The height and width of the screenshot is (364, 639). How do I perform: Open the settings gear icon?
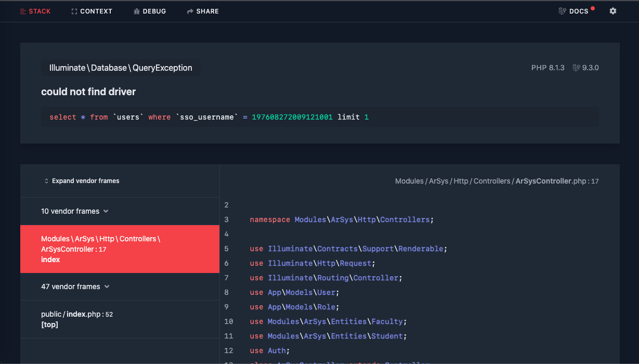612,11
